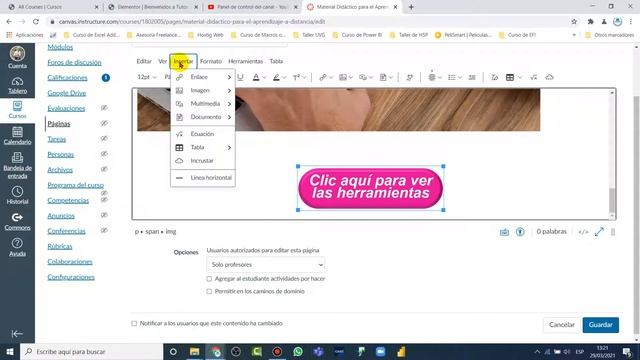
Task: Check Agregar al estudiante actividades por hacer
Action: (209, 279)
